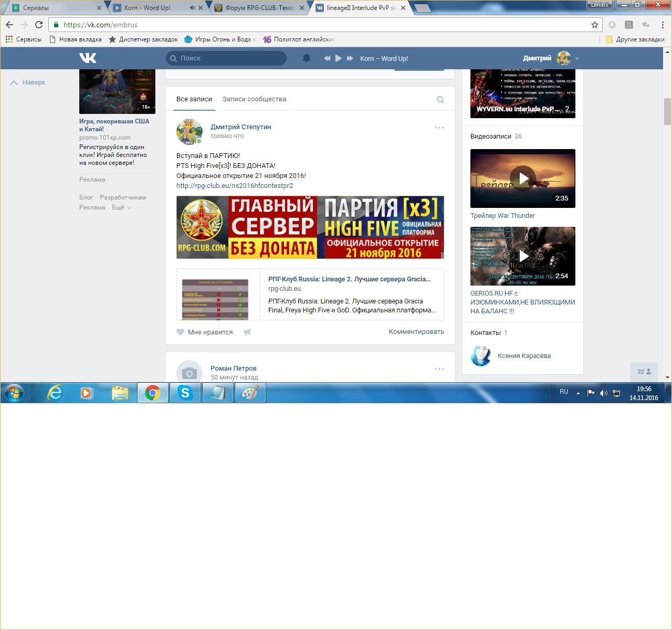Image resolution: width=672 pixels, height=630 pixels.
Task: Mute the Korn - Word Up! tab audio
Action: (192, 8)
